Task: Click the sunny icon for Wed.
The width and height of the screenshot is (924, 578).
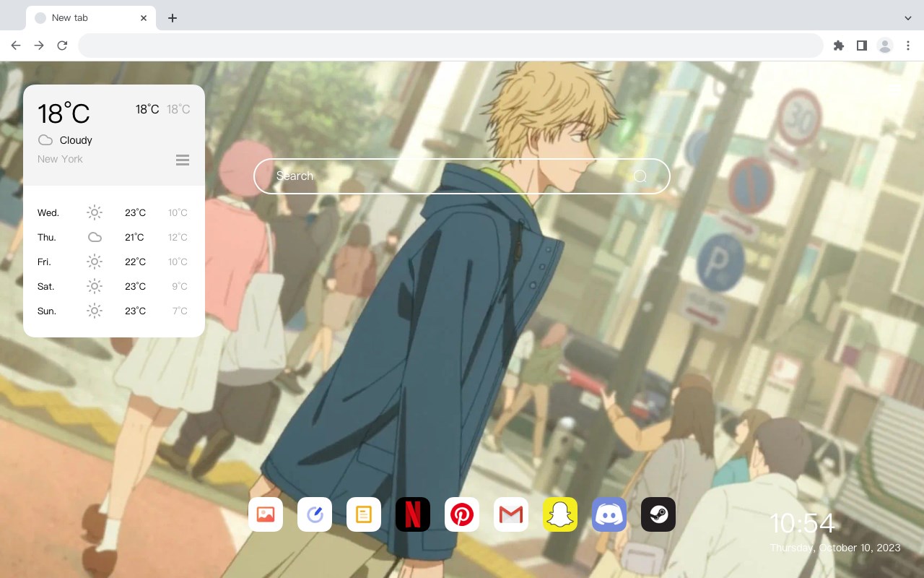Action: (x=95, y=212)
